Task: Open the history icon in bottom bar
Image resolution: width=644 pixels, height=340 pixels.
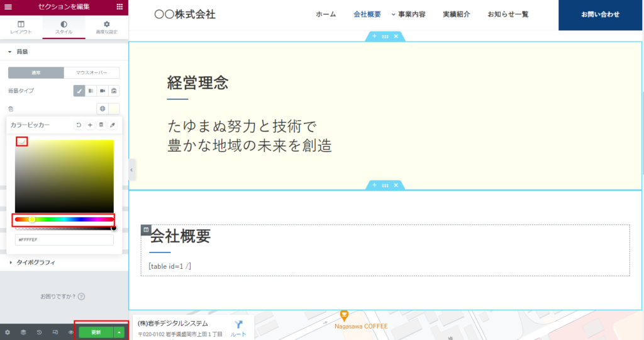Action: click(39, 332)
